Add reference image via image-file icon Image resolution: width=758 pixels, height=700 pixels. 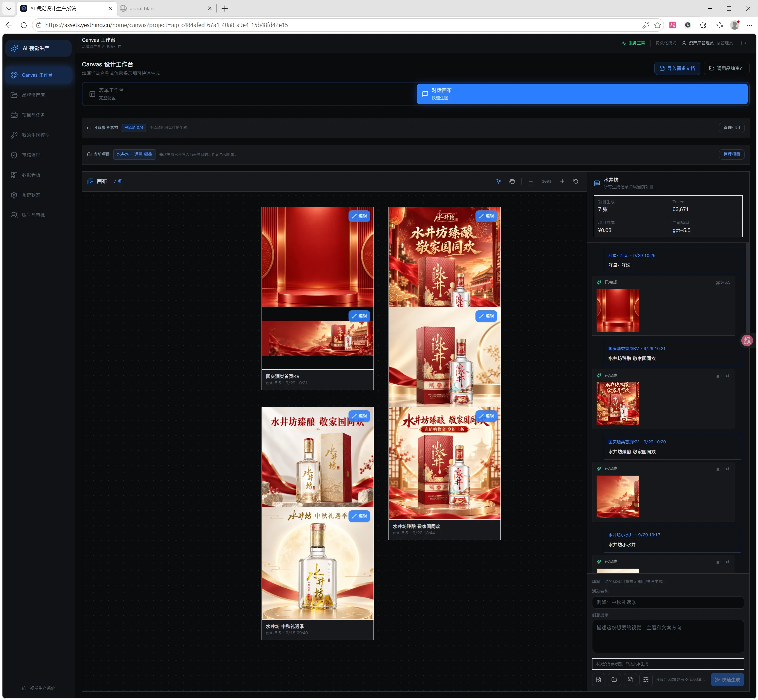click(599, 680)
